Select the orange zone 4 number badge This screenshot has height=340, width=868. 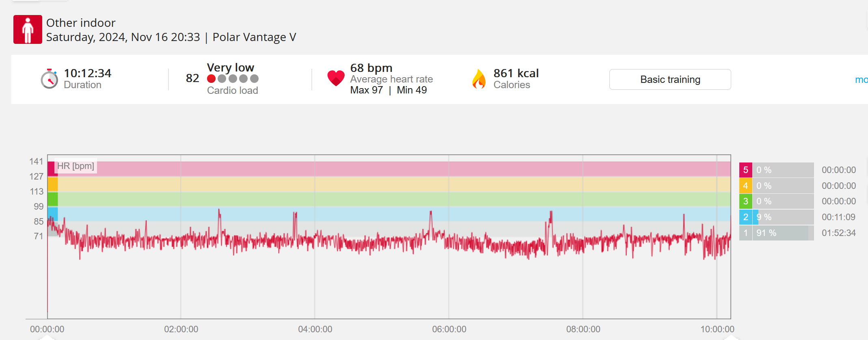pos(745,186)
